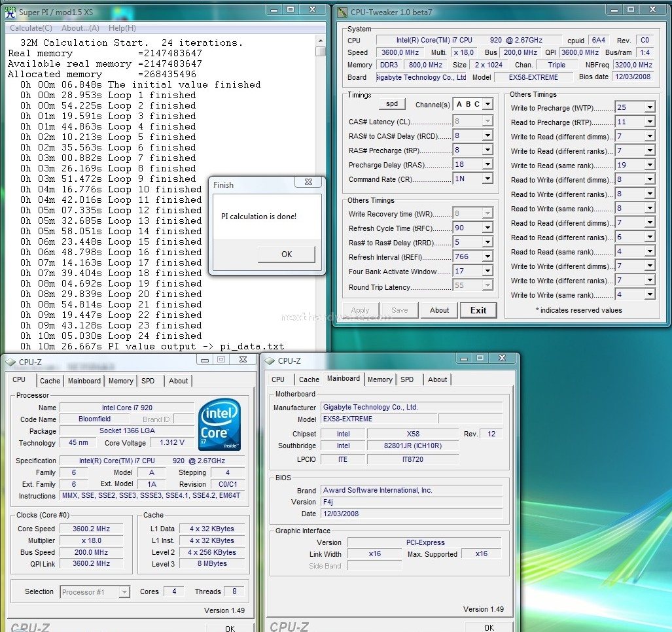The height and width of the screenshot is (632, 672).
Task: Select the CPU tab in left CPU-Z window
Action: (x=19, y=379)
